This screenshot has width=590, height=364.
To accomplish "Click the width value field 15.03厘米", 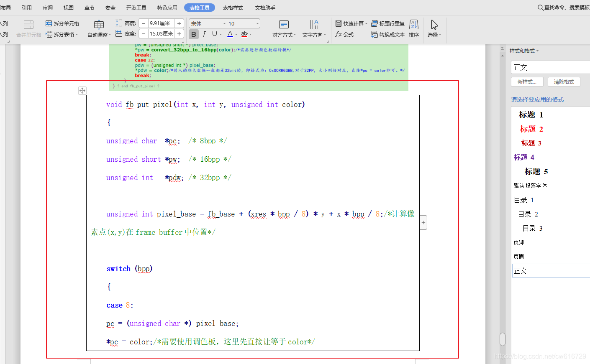I will (x=161, y=34).
